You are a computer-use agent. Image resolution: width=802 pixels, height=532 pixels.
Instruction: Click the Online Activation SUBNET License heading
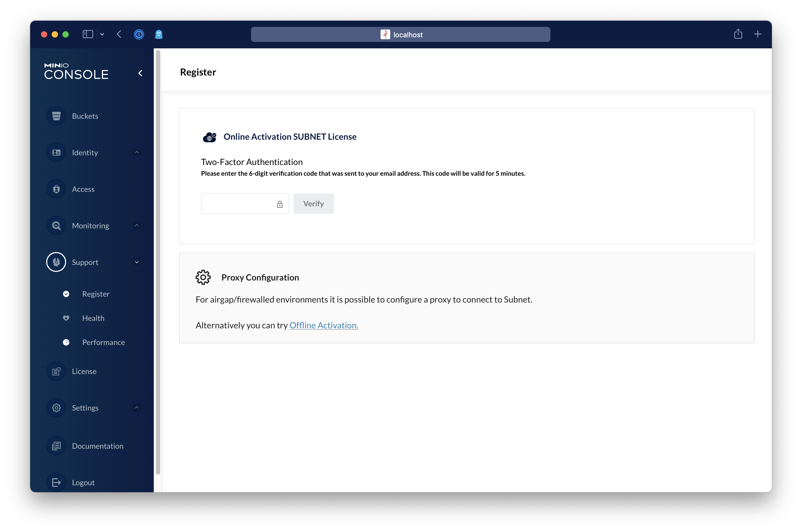(x=290, y=137)
